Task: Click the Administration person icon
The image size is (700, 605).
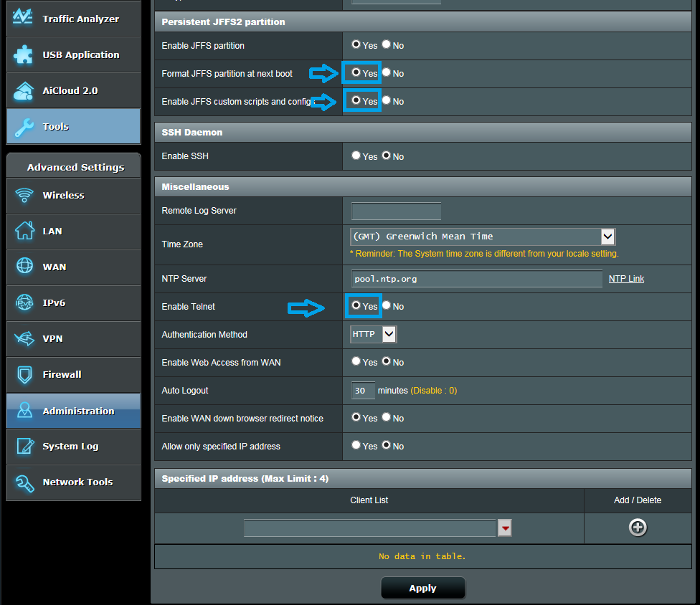Action: [24, 410]
